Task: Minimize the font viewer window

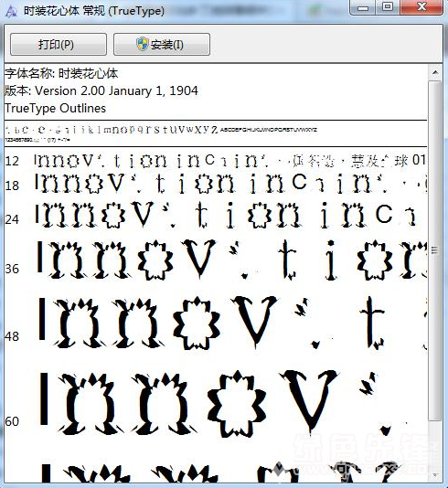Action: 363,6
